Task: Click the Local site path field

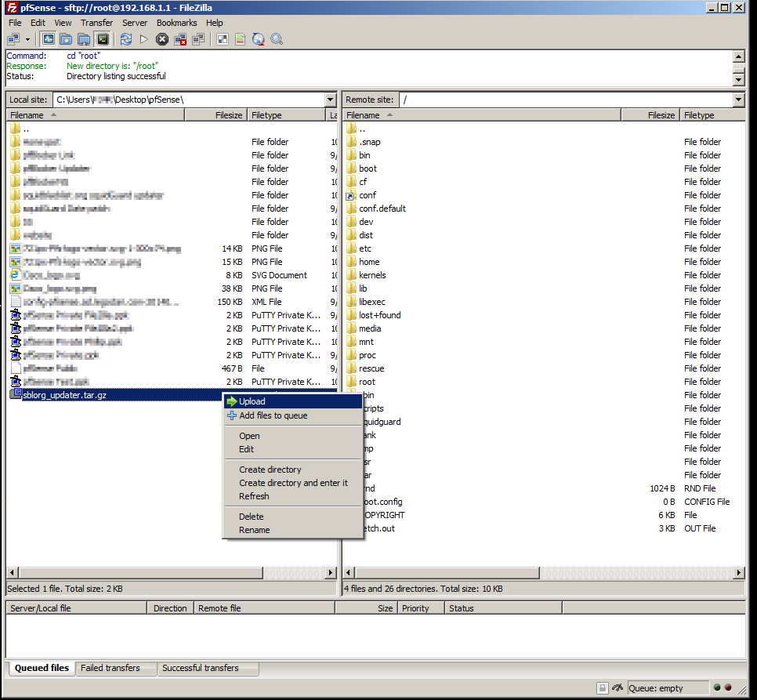Action: pos(190,100)
